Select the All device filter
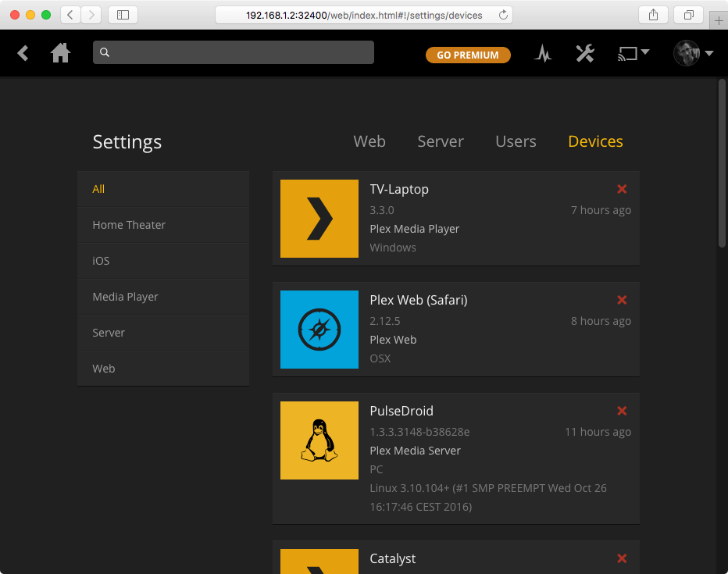The width and height of the screenshot is (728, 574). (x=163, y=189)
